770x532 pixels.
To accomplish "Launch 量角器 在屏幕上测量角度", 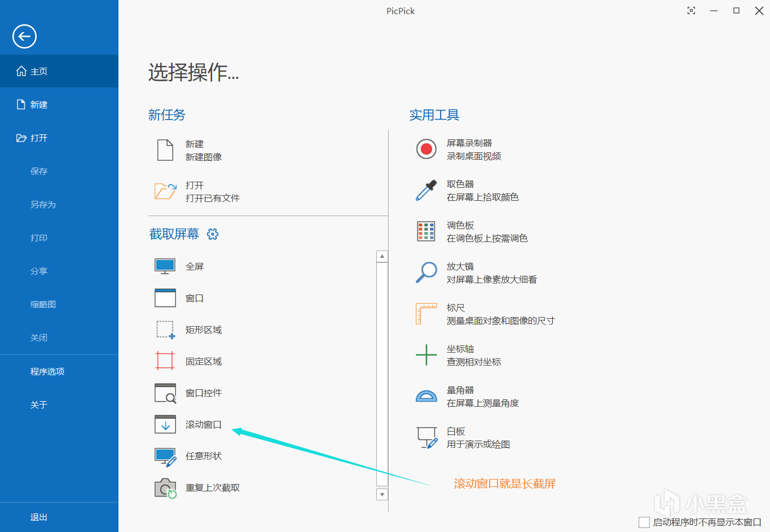I will click(x=483, y=397).
